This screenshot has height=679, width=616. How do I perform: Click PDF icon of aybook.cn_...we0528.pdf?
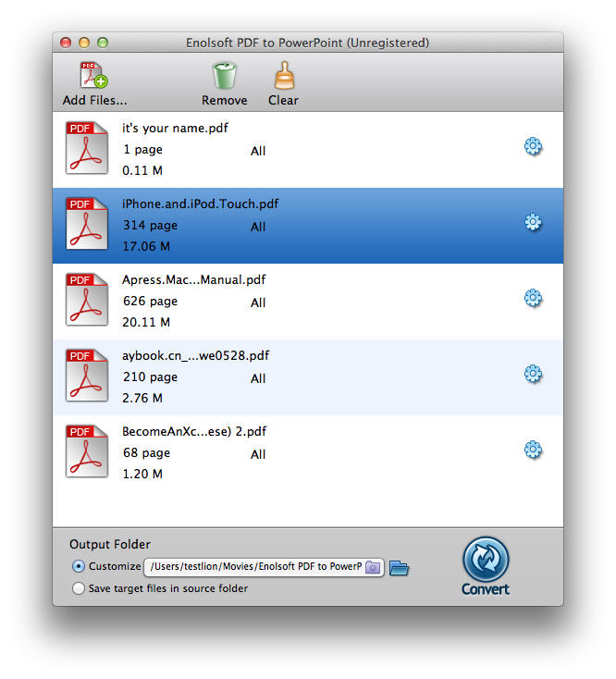point(87,375)
